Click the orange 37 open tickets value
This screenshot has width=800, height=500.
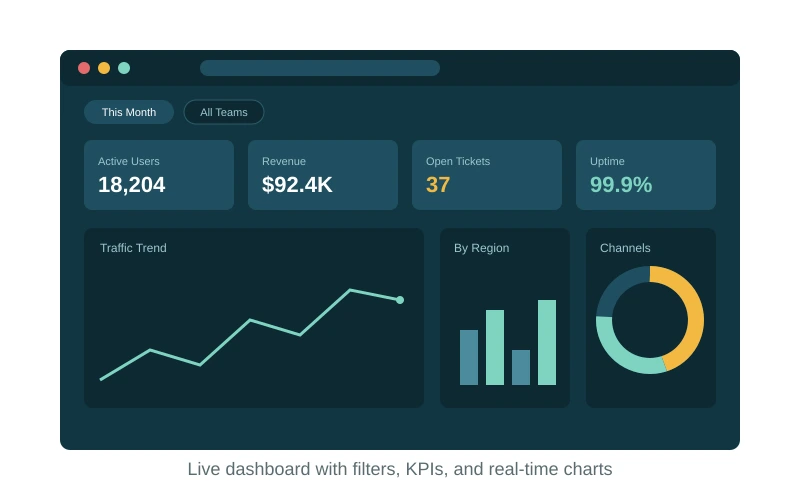[438, 185]
